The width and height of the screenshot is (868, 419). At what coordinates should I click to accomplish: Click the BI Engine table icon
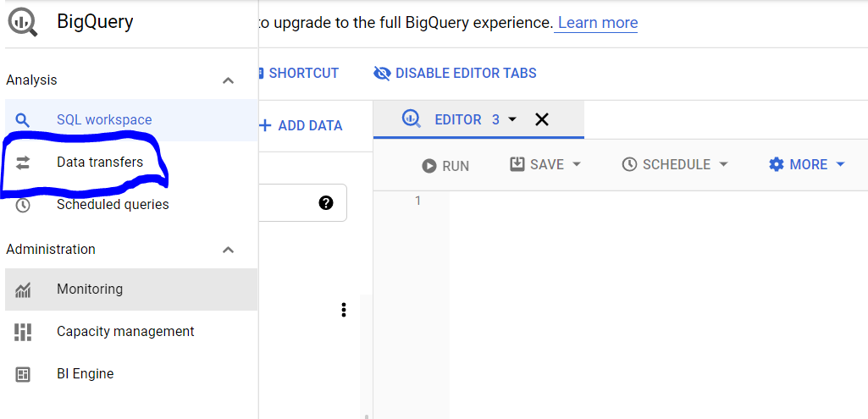click(x=23, y=374)
